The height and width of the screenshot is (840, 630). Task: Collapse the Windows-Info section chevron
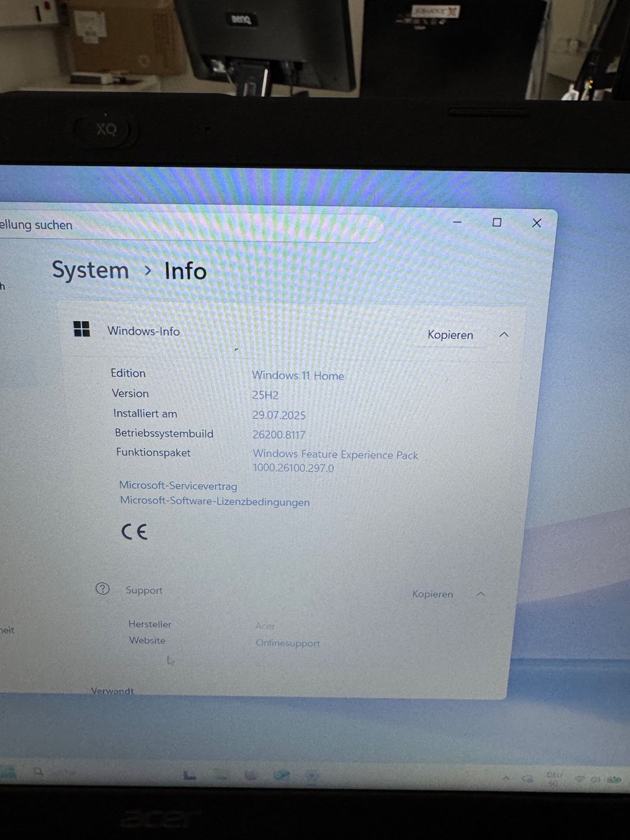coord(504,335)
